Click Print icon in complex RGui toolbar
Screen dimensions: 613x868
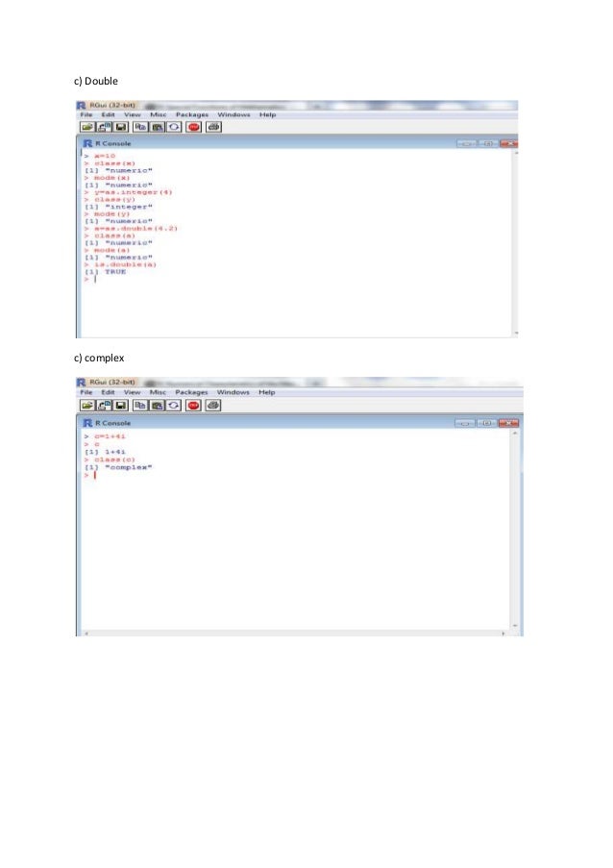pos(213,406)
